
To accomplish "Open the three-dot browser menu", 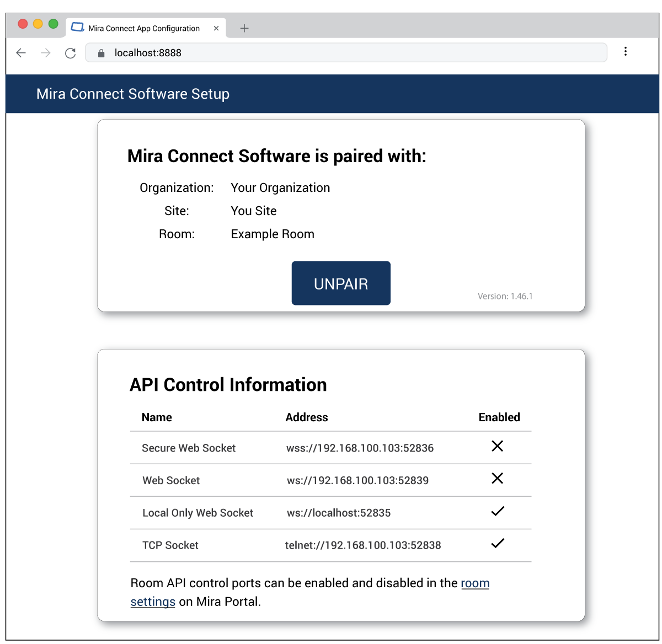I will pyautogui.click(x=625, y=52).
